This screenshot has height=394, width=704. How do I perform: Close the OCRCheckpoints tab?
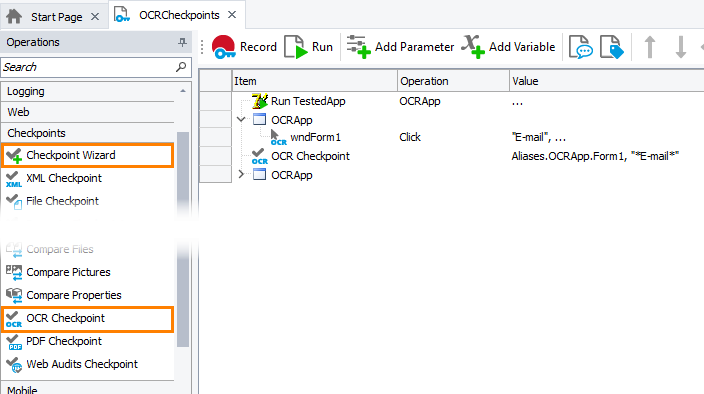click(232, 15)
